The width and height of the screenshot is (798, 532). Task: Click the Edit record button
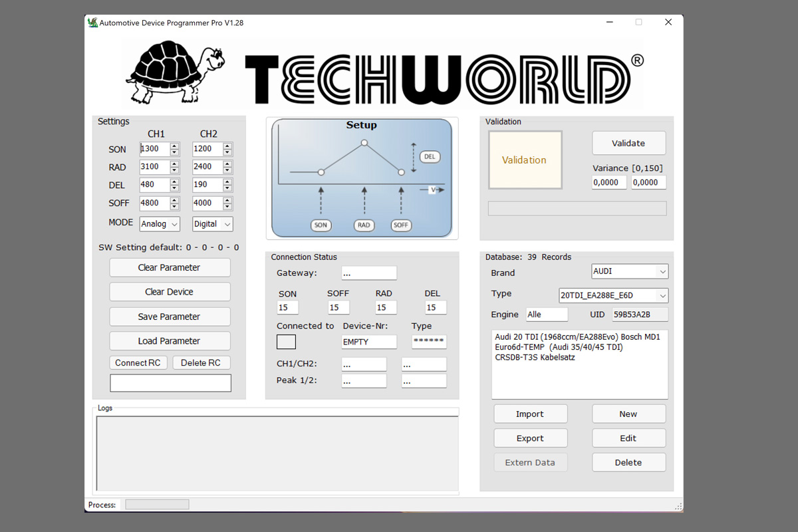(x=628, y=438)
